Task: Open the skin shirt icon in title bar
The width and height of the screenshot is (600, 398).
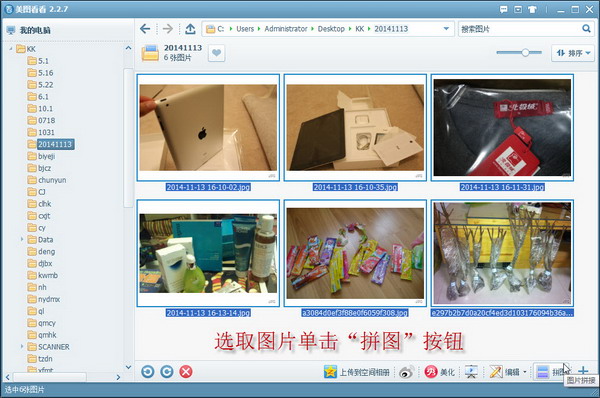Action: 532,10
